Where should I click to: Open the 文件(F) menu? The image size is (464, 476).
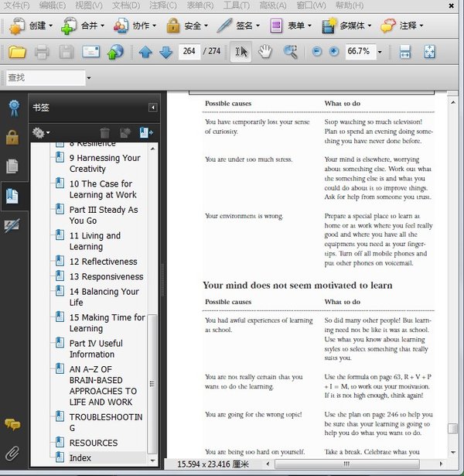(x=17, y=5)
